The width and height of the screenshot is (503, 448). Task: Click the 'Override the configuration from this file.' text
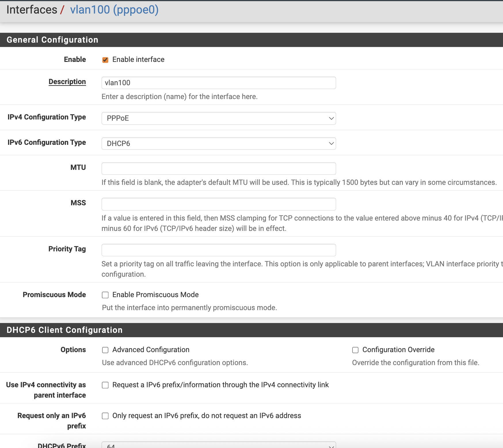pos(416,362)
